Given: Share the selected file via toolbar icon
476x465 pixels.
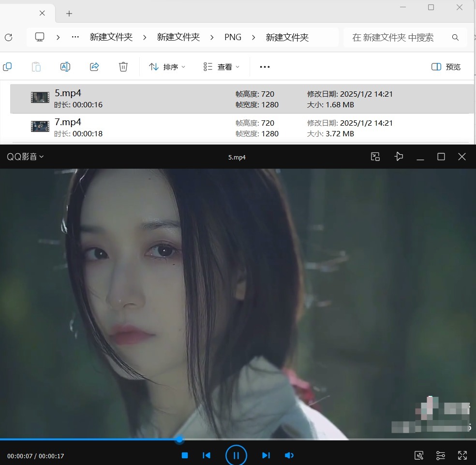Looking at the screenshot, I should tap(94, 66).
